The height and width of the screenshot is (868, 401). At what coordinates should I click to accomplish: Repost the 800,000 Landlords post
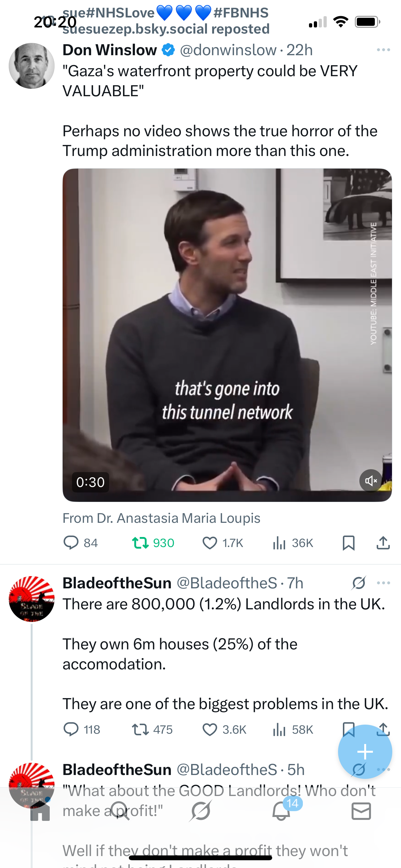pyautogui.click(x=152, y=729)
